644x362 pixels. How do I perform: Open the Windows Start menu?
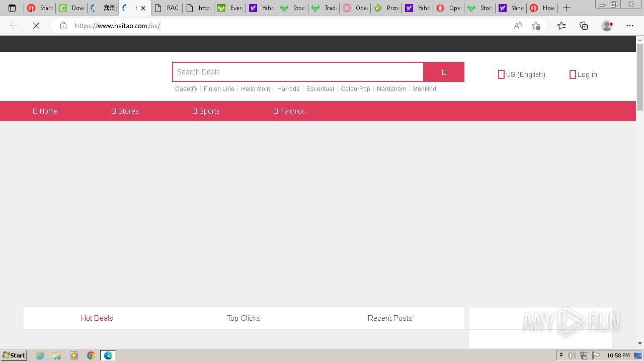tap(14, 355)
